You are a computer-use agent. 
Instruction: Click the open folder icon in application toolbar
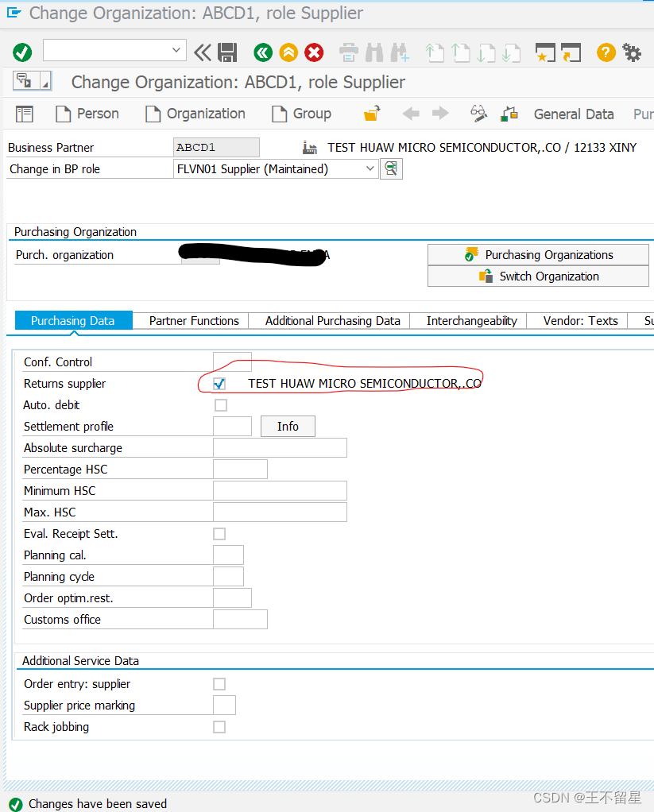click(370, 114)
